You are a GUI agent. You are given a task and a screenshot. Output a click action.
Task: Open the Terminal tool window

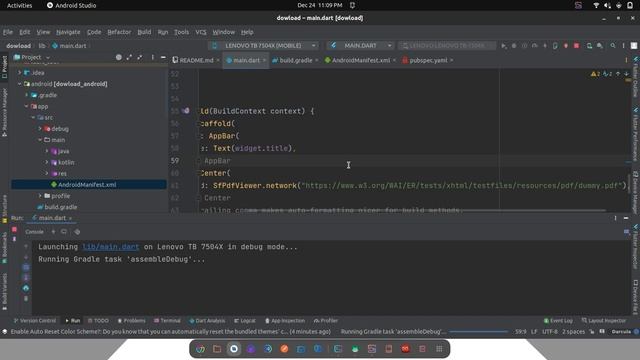tap(167, 320)
